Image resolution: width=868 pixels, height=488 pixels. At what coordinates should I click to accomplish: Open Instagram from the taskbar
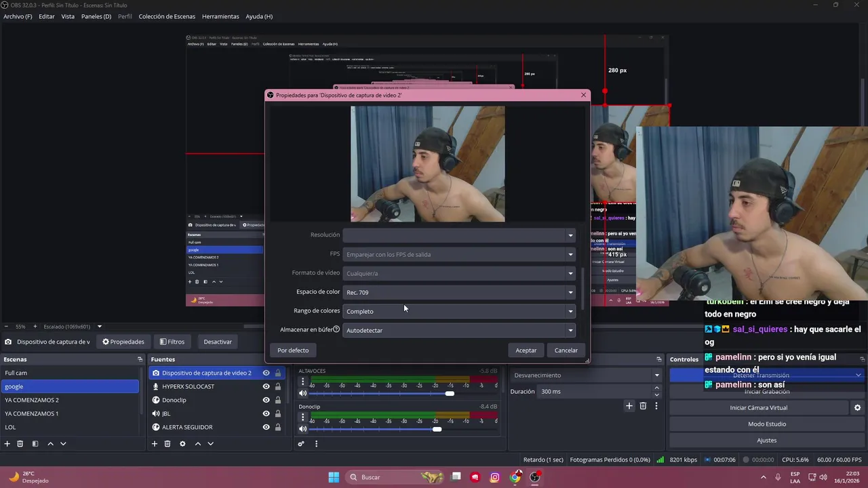pyautogui.click(x=495, y=477)
